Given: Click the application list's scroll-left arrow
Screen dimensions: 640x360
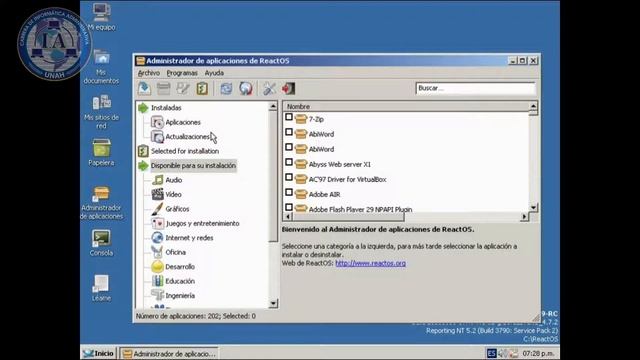Looking at the screenshot, I should [x=288, y=217].
